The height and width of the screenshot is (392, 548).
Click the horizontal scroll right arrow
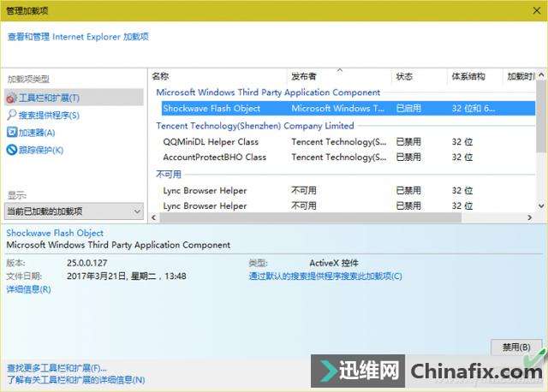point(530,217)
